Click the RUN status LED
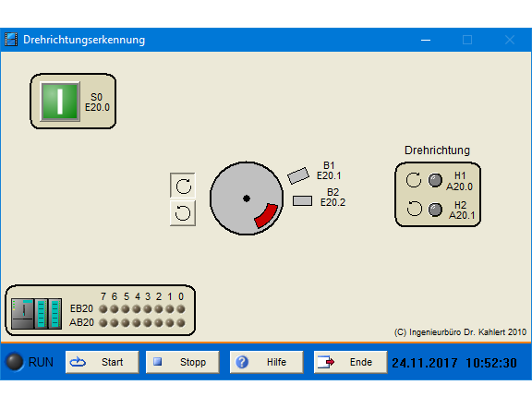532x409 pixels. pos(15,362)
